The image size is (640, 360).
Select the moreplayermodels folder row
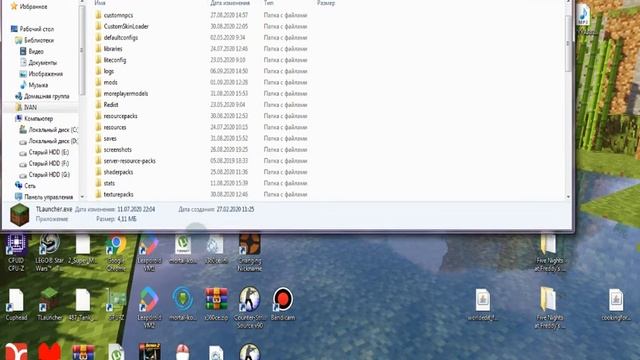pos(201,93)
